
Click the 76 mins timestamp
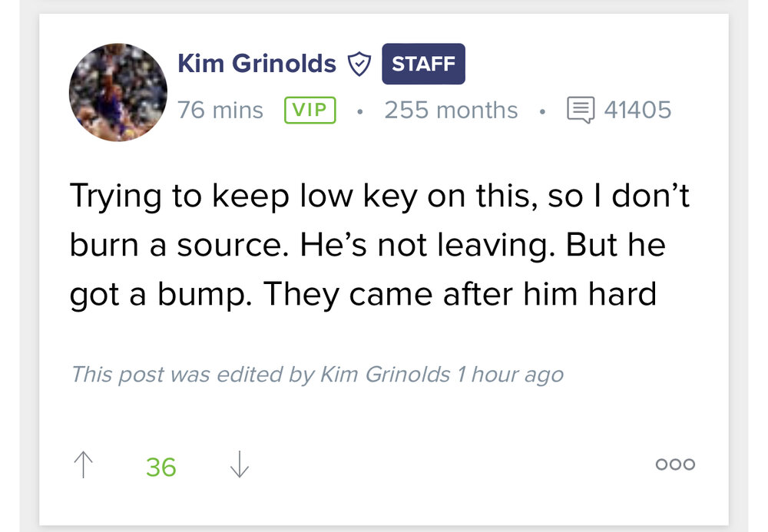point(220,111)
